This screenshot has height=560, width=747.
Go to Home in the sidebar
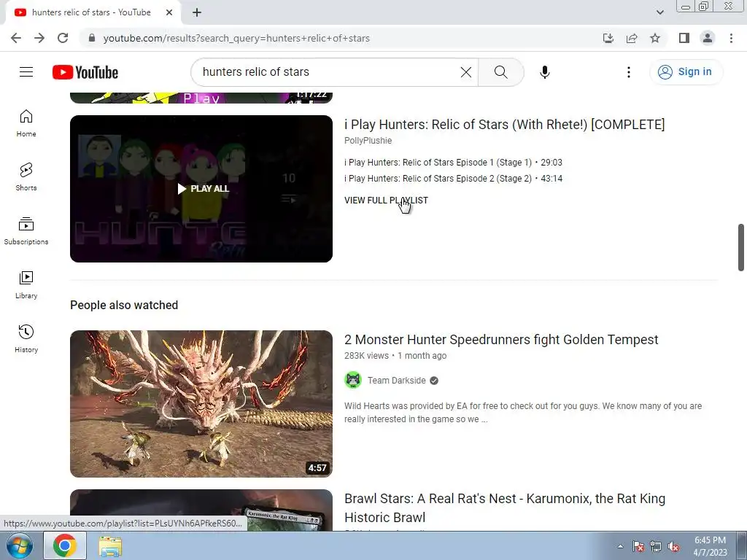(x=26, y=123)
